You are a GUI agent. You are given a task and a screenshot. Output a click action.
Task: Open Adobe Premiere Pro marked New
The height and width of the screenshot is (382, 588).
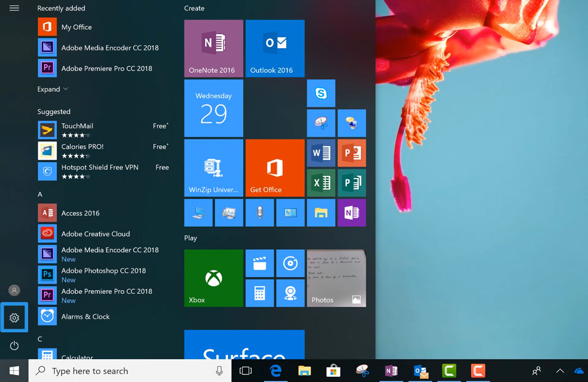103,296
